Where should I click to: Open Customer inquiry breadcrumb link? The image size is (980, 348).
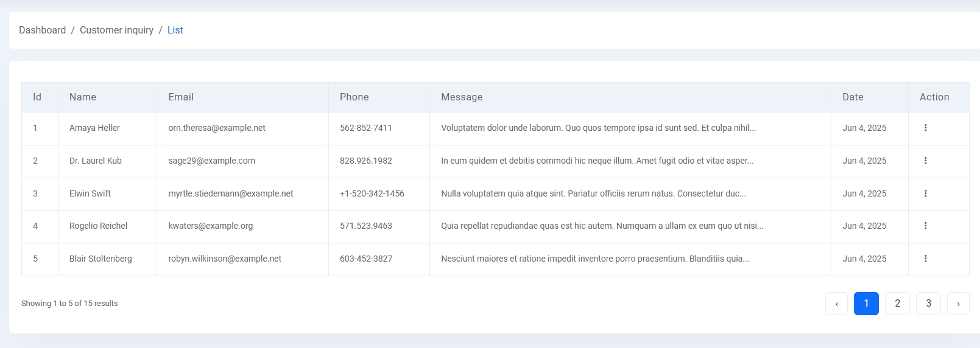pyautogui.click(x=116, y=30)
